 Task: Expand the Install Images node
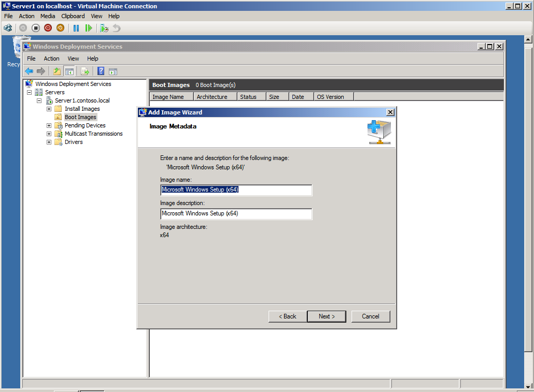(x=49, y=109)
